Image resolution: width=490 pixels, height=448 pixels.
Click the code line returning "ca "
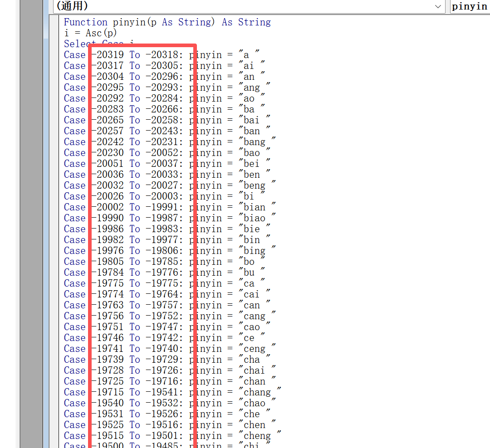click(x=164, y=284)
